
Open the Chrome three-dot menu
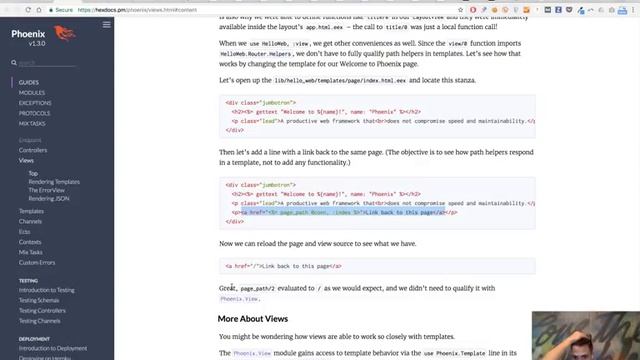click(633, 10)
